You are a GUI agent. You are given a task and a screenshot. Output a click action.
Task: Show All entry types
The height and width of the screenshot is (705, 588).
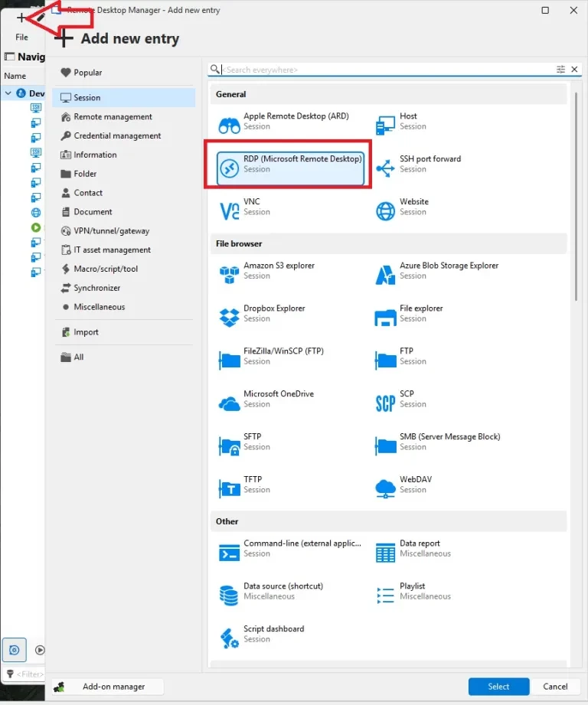[123, 357]
